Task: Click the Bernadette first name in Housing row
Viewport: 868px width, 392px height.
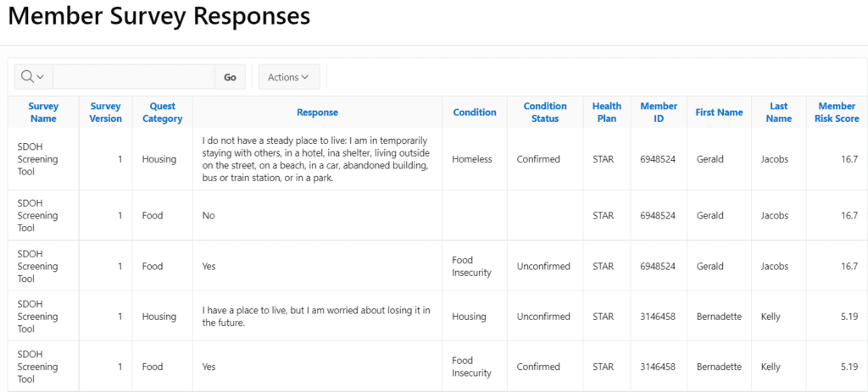Action: click(x=719, y=317)
